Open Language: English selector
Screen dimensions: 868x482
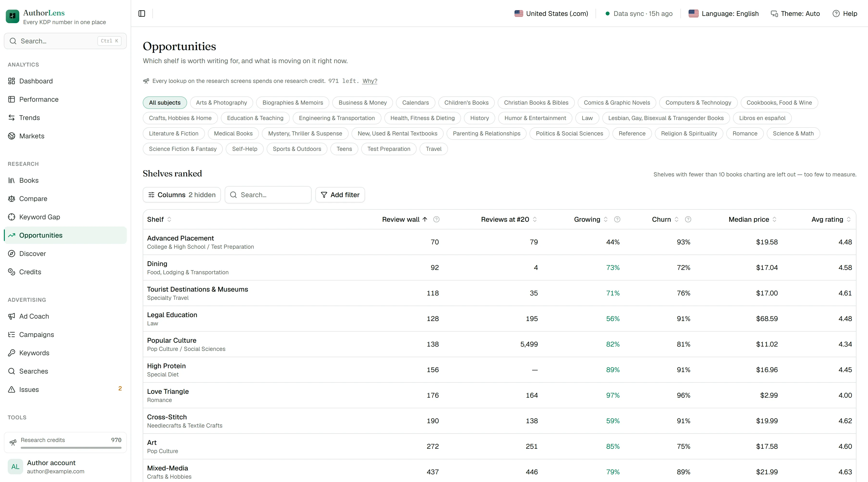coord(723,13)
